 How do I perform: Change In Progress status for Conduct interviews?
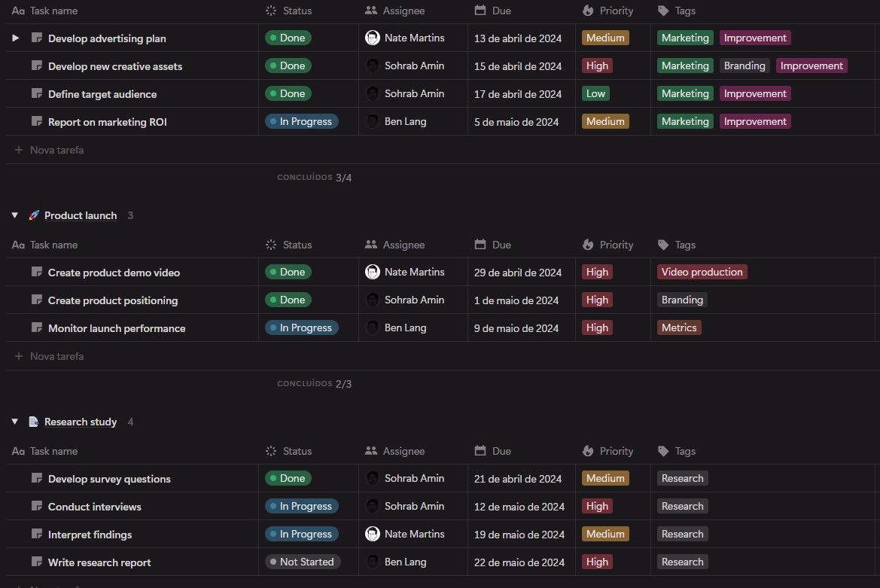point(302,507)
